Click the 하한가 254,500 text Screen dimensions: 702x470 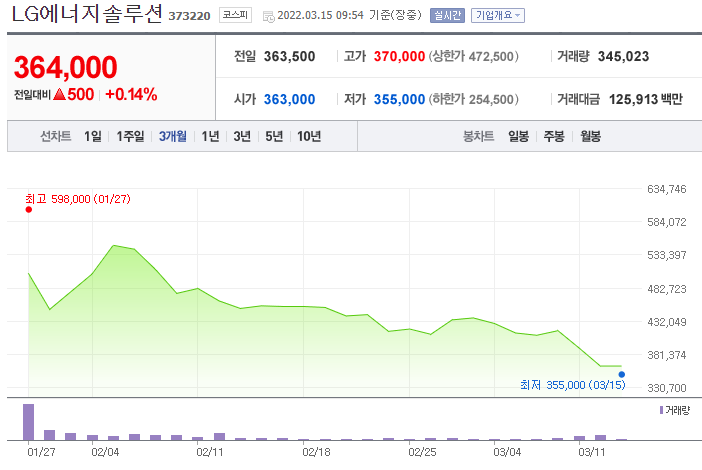pyautogui.click(x=473, y=99)
